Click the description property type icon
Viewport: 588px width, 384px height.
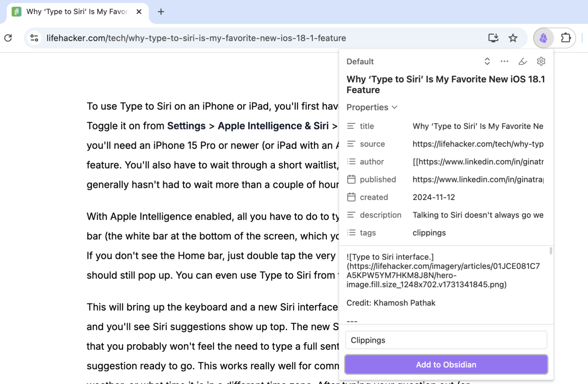(x=351, y=215)
